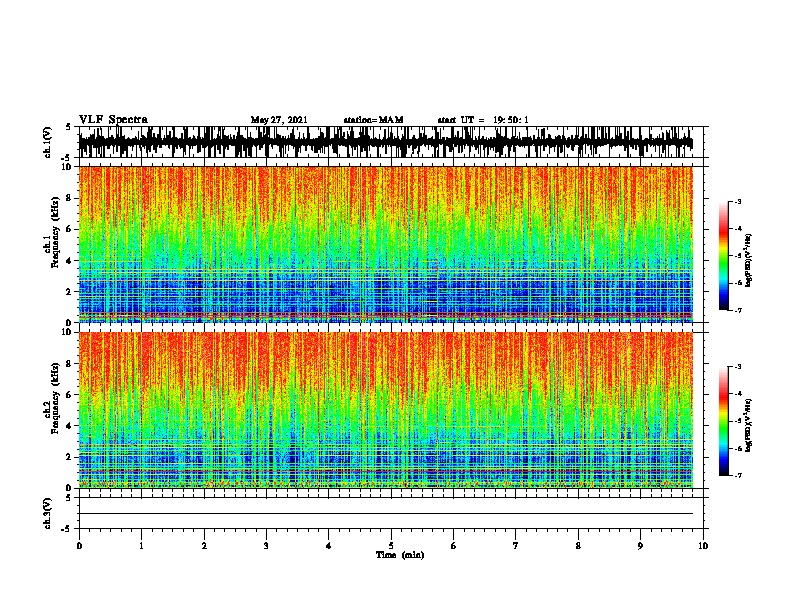Click time axis tick label "9"
The image size is (792, 612).
click(640, 546)
